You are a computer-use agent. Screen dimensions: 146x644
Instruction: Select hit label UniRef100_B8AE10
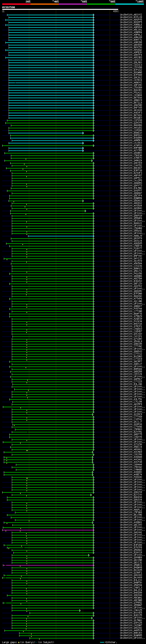[x=131, y=133]
